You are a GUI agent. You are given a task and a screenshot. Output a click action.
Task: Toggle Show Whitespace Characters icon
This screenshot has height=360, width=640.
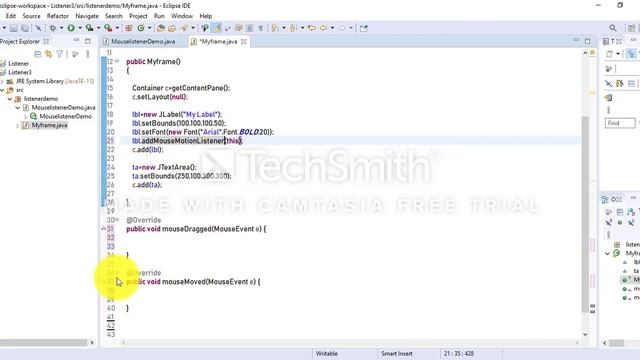(x=260, y=28)
